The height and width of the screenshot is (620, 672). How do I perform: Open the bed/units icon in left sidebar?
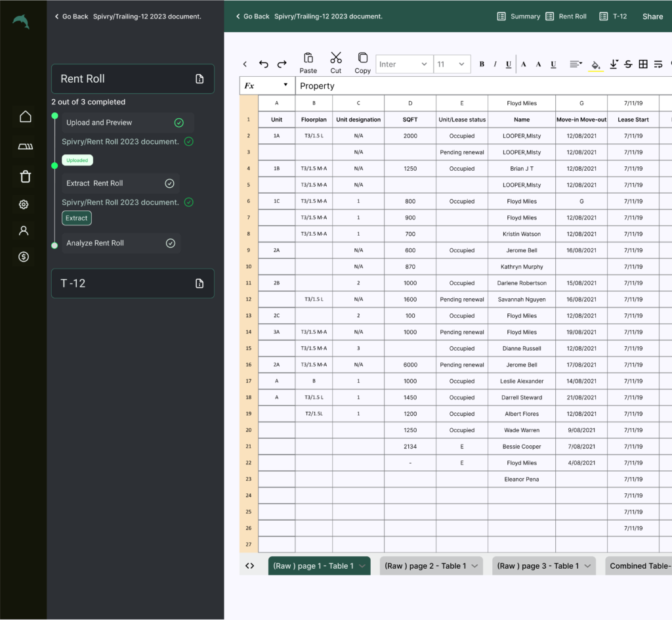[26, 146]
